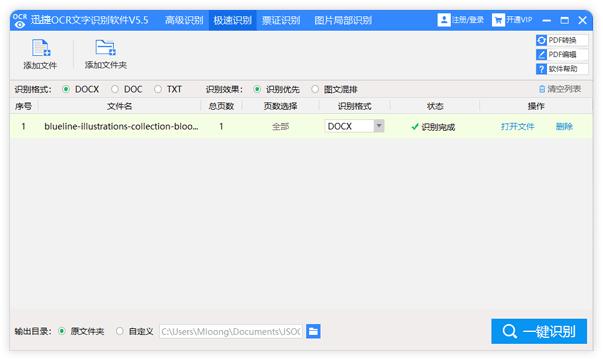Choose the 识别优先 recognition effect option
The width and height of the screenshot is (603, 360).
(257, 89)
